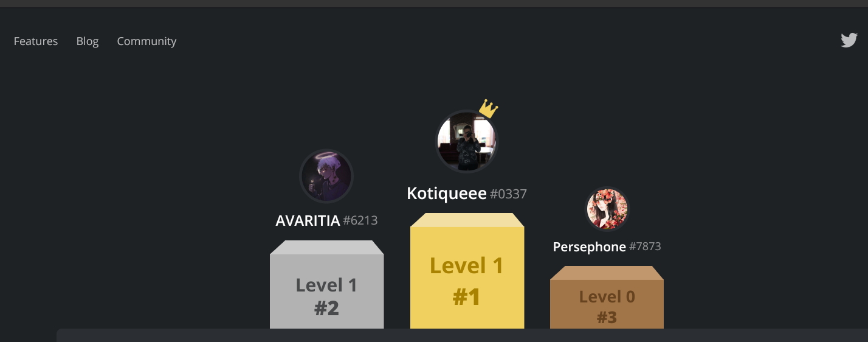
Task: Click the #0337 tag next to Kotiqueee
Action: click(509, 194)
